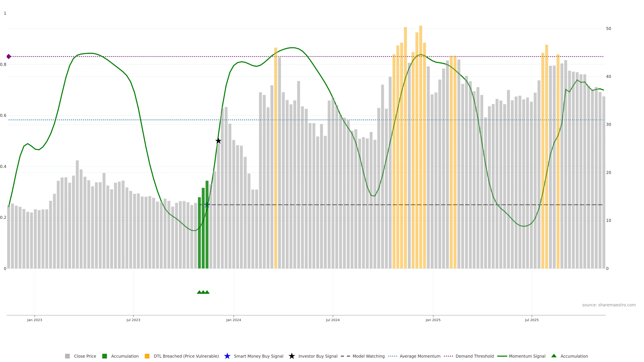Click the blue star icon in legend

click(227, 356)
